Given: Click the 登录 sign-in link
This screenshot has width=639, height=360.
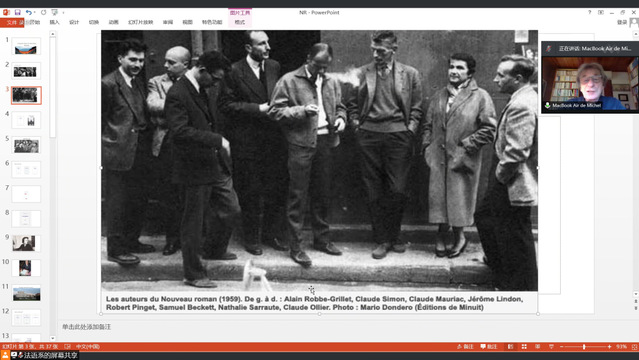Looking at the screenshot, I should coord(622,22).
